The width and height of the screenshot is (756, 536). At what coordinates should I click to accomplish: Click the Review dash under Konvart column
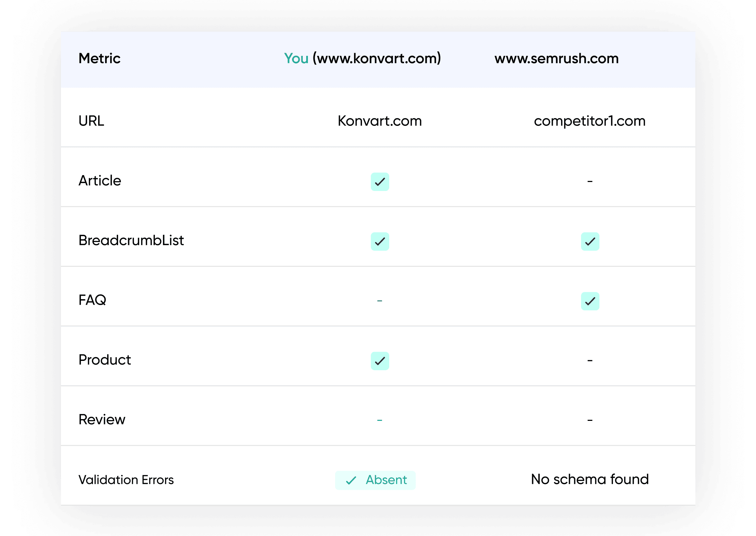coord(380,420)
